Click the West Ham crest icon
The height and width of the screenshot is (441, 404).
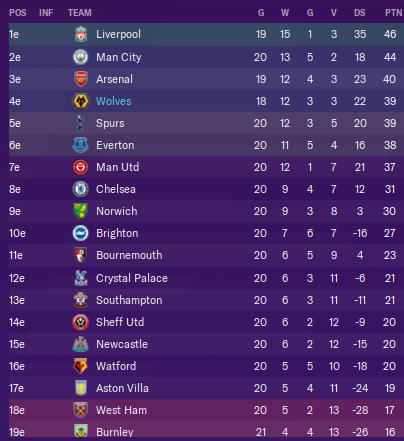coord(80,410)
